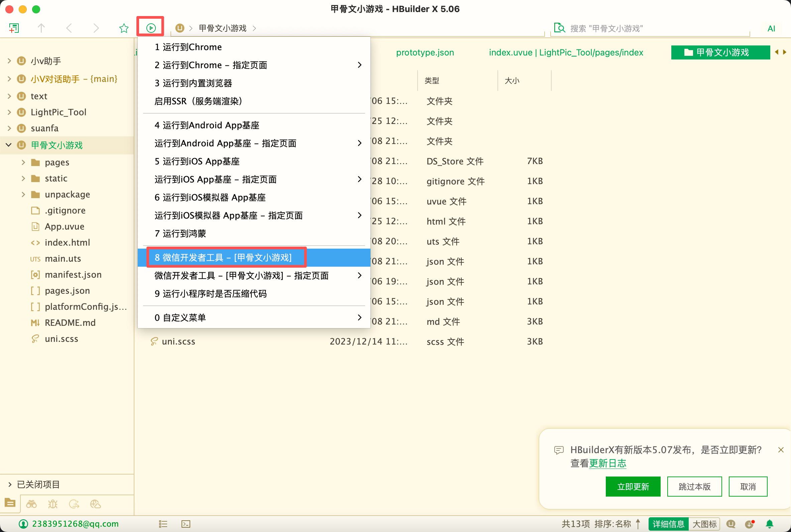
Task: Click the 跳过本版 button
Action: pos(694,486)
